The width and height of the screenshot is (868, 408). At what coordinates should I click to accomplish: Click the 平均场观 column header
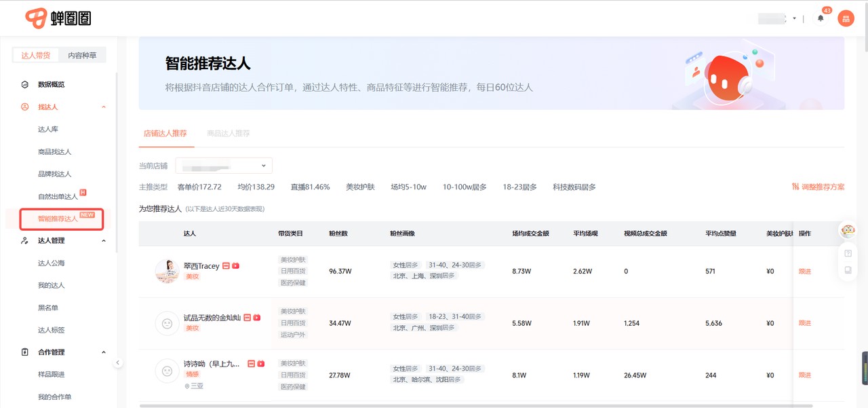pyautogui.click(x=584, y=234)
